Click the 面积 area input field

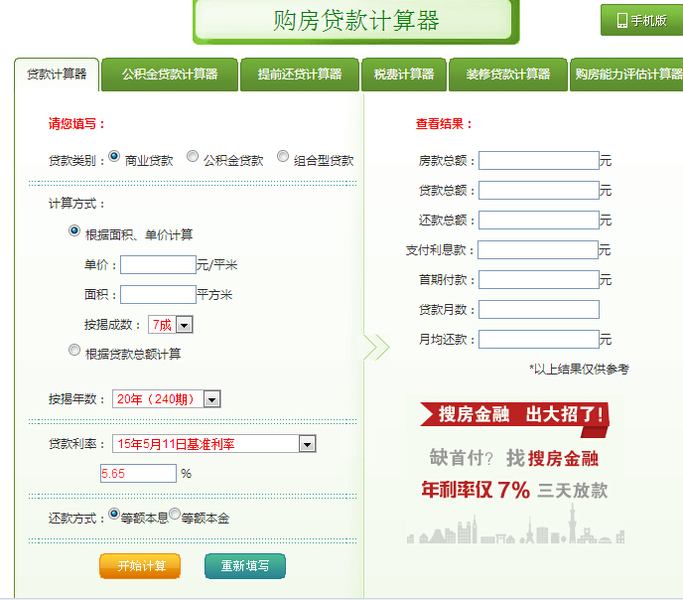158,295
